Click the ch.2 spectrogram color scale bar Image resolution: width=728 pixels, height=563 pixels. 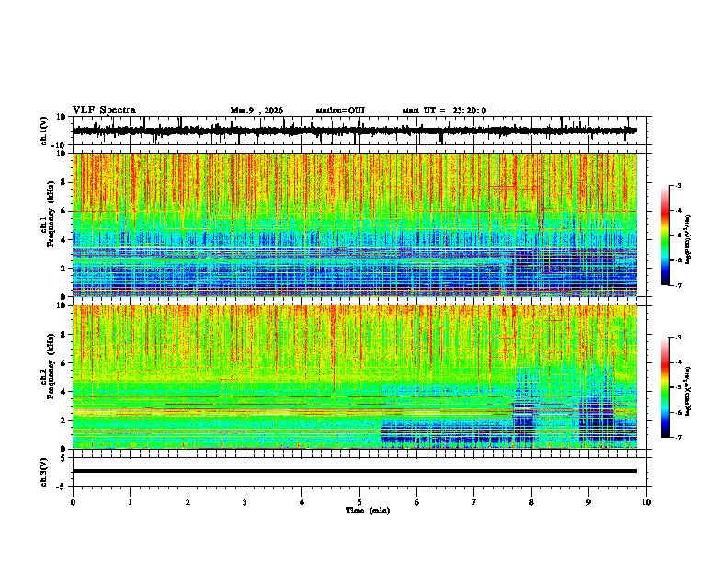pyautogui.click(x=665, y=387)
